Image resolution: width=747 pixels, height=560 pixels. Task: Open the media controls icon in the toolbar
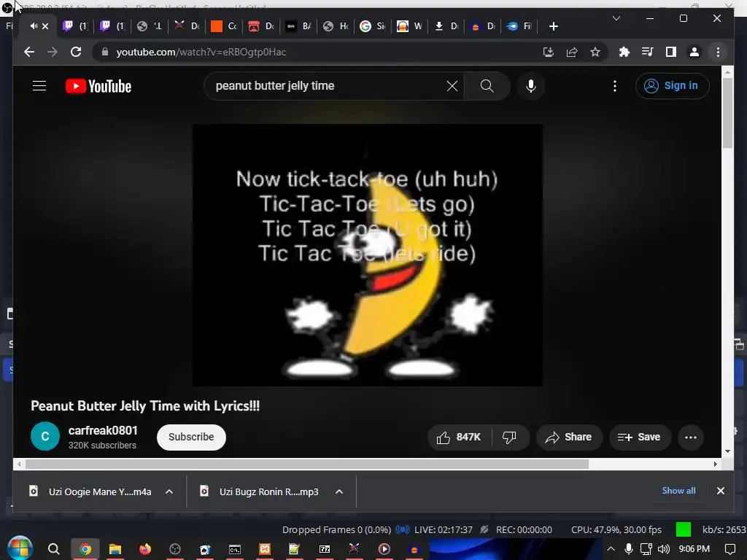pos(648,52)
